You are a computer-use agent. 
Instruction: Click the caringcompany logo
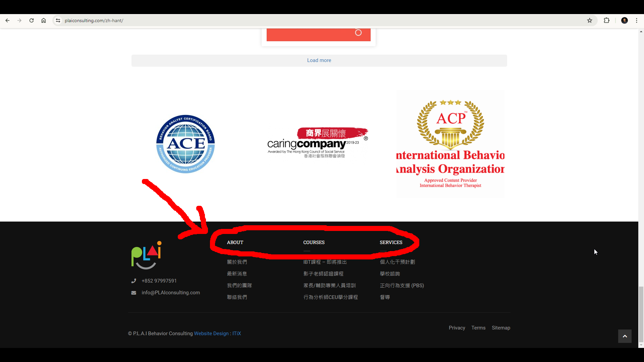pyautogui.click(x=318, y=143)
